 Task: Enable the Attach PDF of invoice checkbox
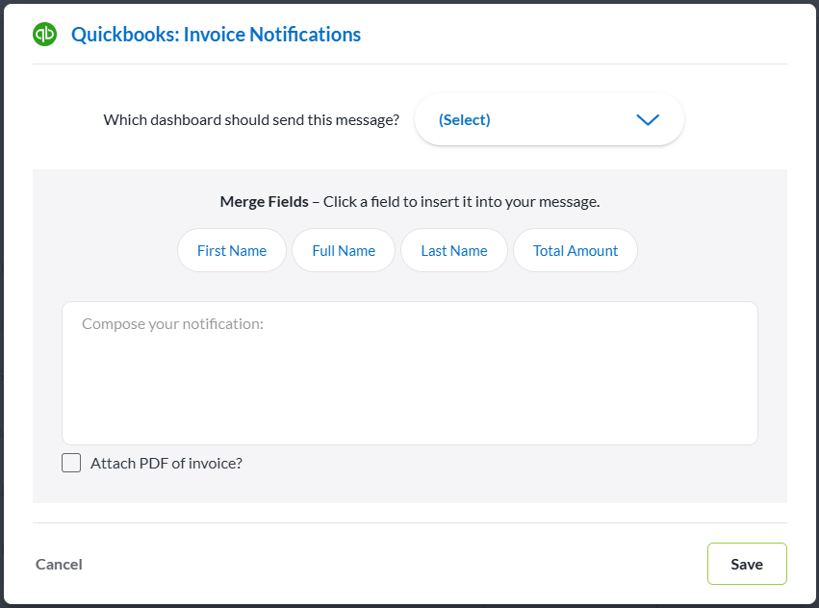[x=70, y=462]
